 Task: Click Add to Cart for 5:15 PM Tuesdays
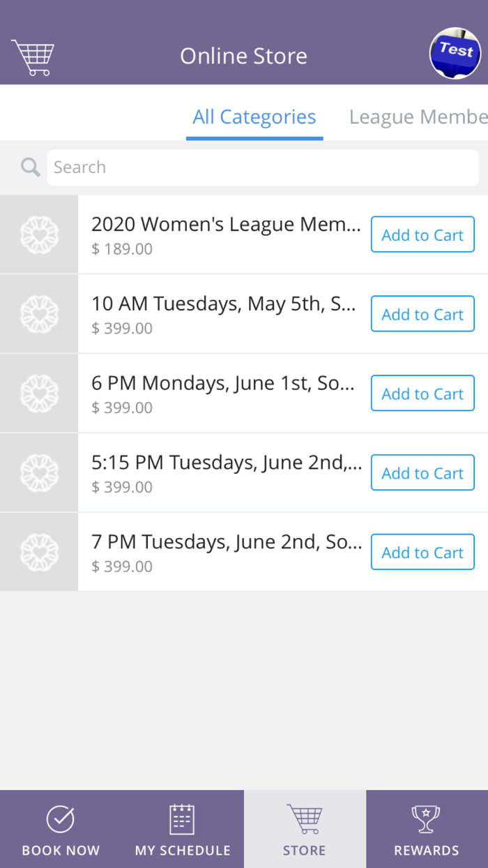422,472
